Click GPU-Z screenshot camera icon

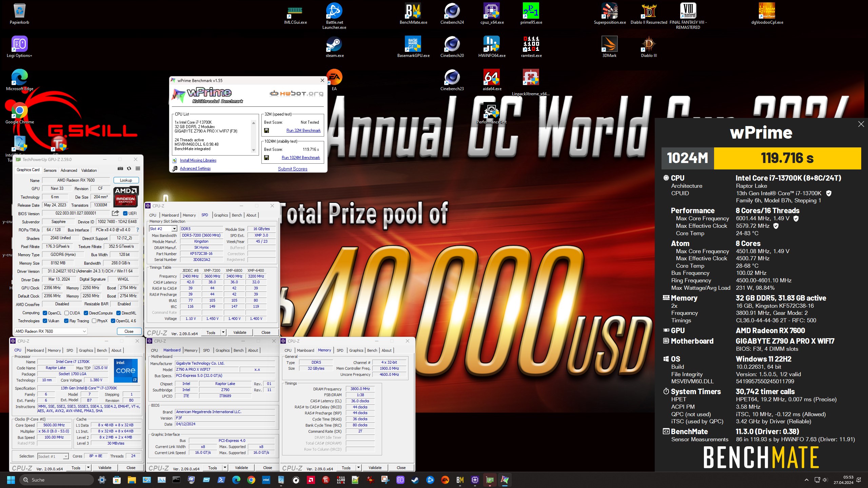(120, 168)
